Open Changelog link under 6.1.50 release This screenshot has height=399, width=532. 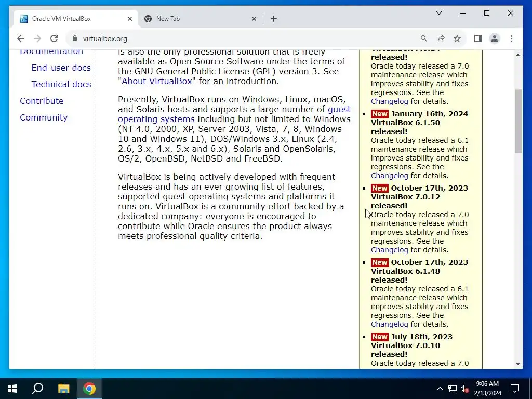point(389,176)
